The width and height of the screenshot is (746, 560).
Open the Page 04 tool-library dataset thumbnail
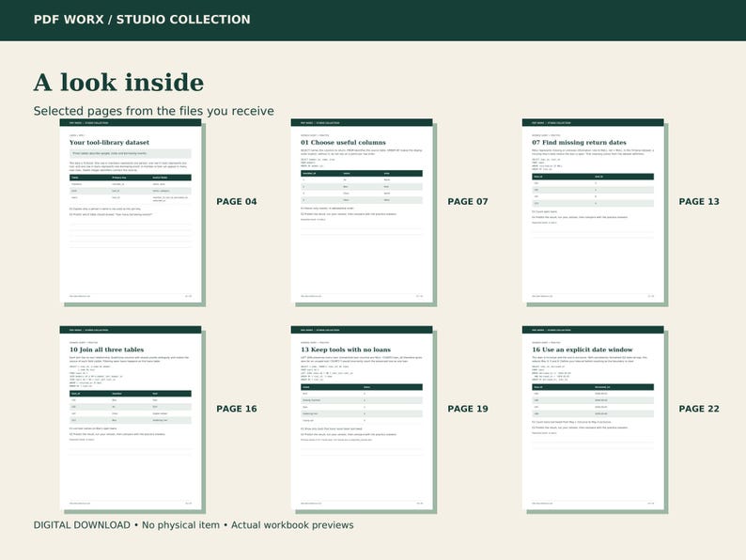[131, 210]
